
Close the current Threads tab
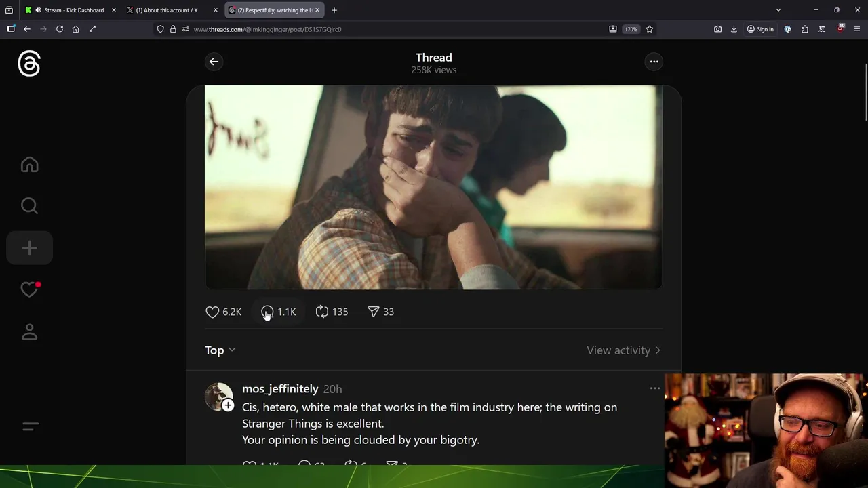(x=317, y=10)
